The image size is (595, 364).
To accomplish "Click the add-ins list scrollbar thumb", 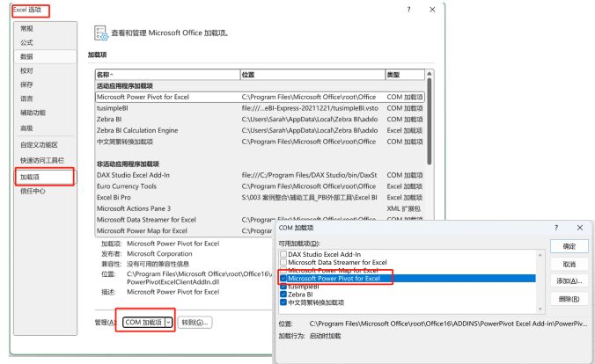I will 430,121.
